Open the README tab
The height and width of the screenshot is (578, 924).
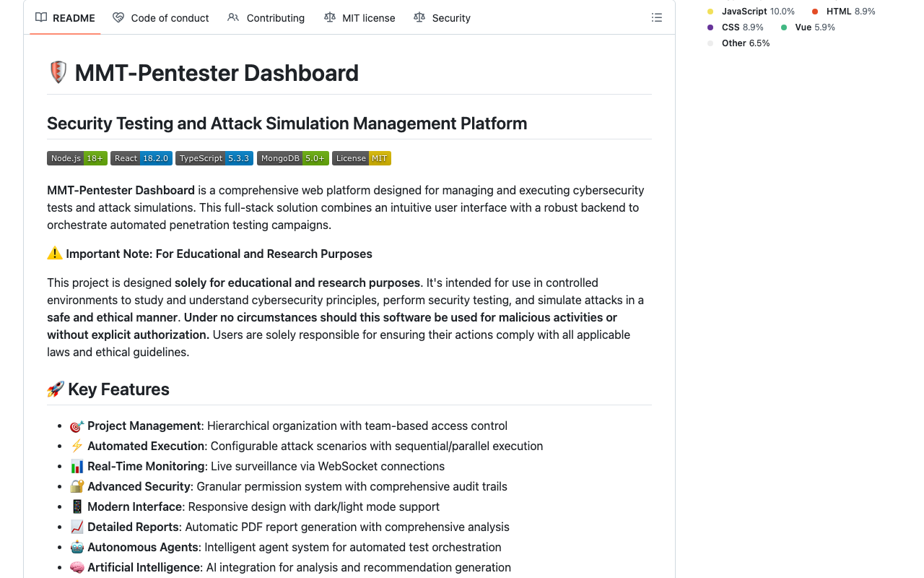(x=65, y=18)
